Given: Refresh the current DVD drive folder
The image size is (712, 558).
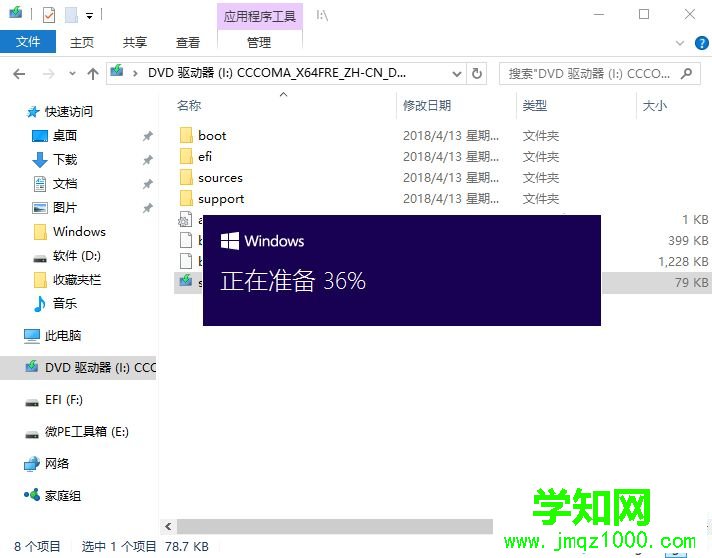Looking at the screenshot, I should 477,74.
